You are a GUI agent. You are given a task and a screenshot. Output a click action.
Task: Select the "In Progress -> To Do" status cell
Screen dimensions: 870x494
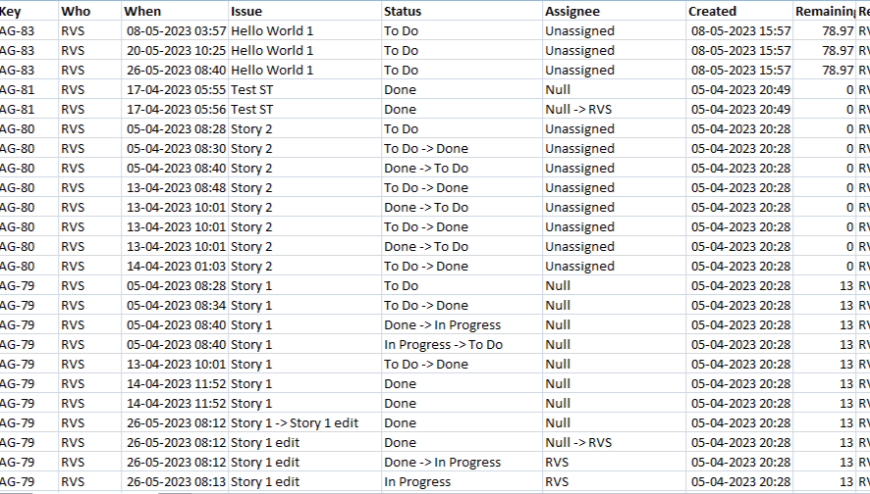pyautogui.click(x=443, y=345)
